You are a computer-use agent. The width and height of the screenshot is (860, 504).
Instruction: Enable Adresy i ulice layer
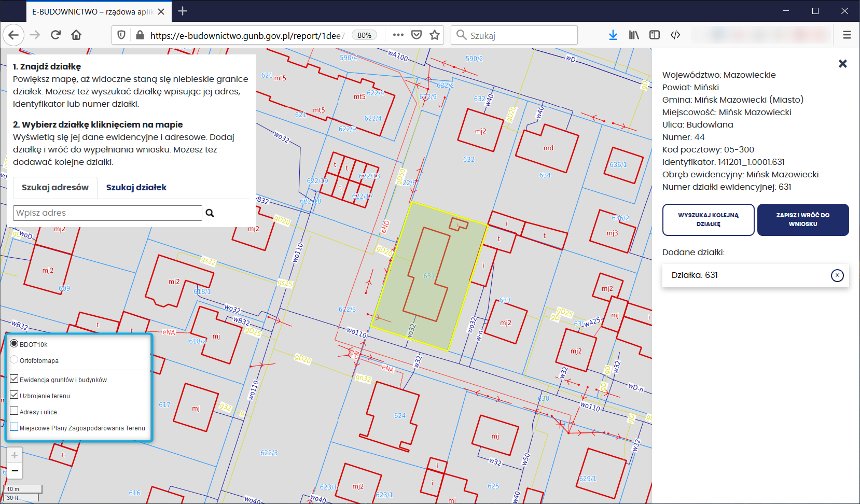point(15,411)
